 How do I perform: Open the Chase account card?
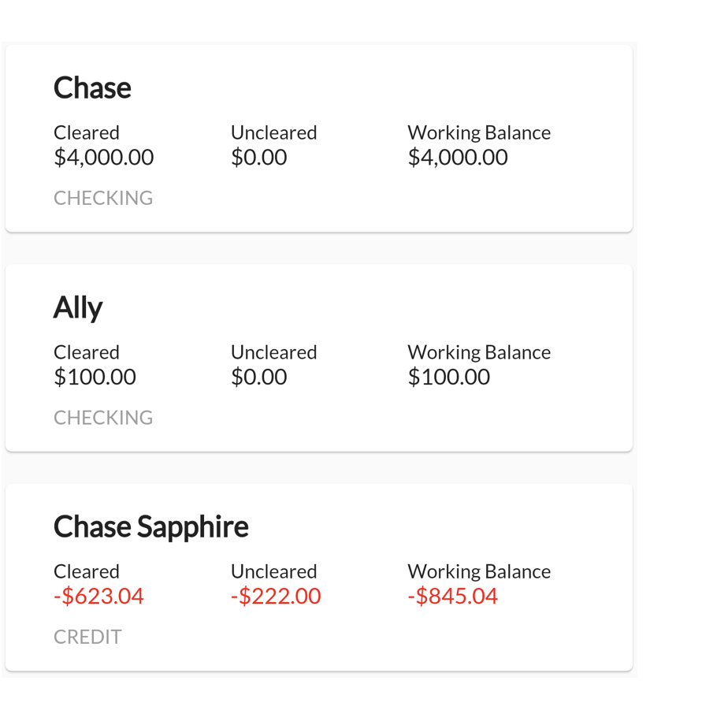click(92, 87)
